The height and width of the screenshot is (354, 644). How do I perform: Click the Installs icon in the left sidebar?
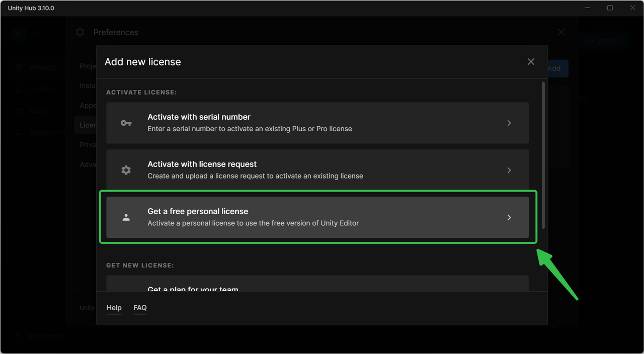click(x=19, y=89)
